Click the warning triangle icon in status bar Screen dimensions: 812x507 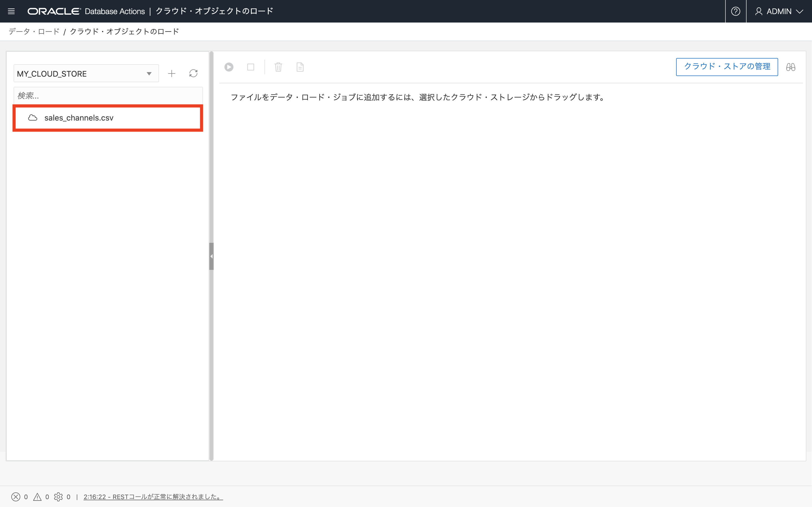click(x=37, y=497)
